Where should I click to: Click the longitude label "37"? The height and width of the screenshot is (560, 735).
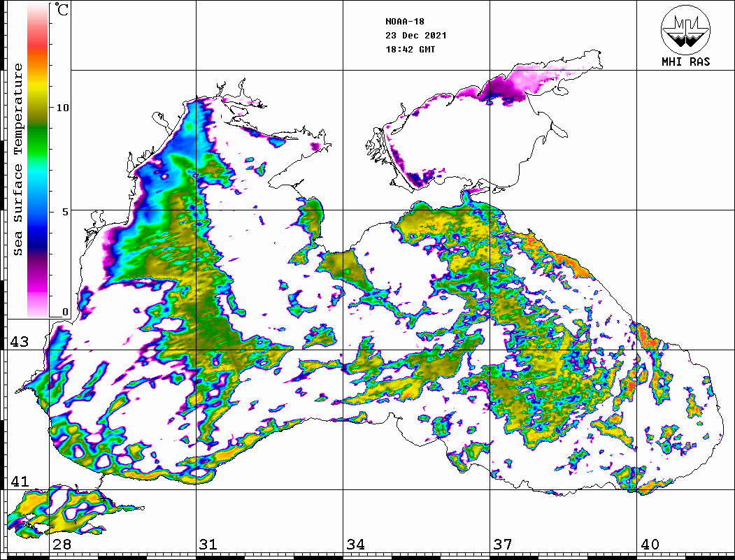click(503, 545)
